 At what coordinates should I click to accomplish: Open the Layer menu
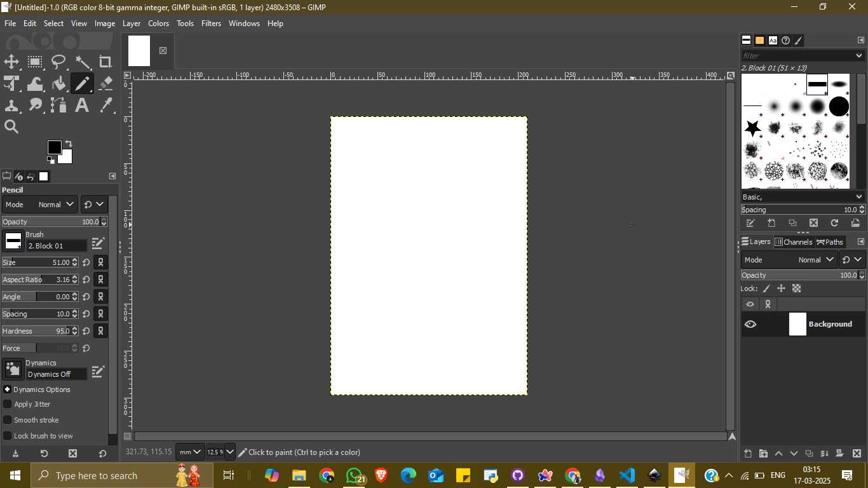click(x=131, y=24)
